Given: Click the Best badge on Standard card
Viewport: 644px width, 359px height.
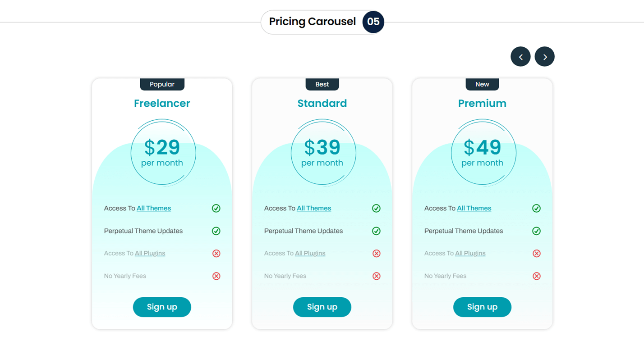Looking at the screenshot, I should 322,84.
